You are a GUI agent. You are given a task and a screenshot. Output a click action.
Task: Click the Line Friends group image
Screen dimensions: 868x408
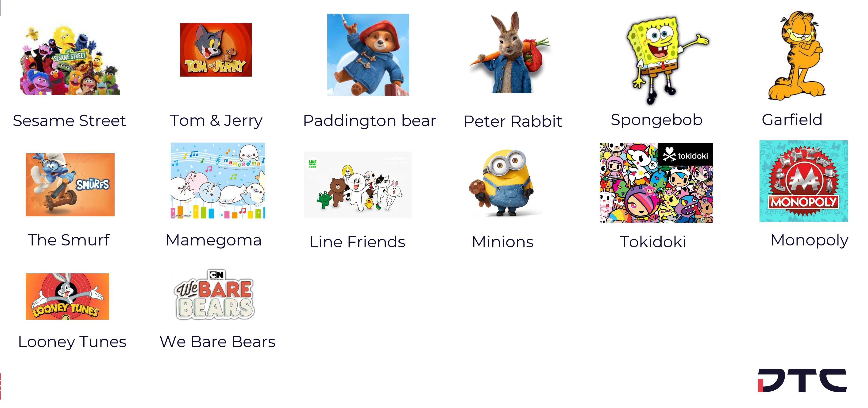coord(358,185)
